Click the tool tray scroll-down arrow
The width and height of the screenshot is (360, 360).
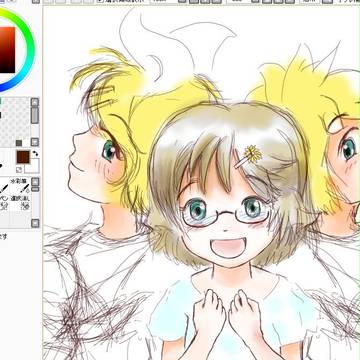click(35, 223)
